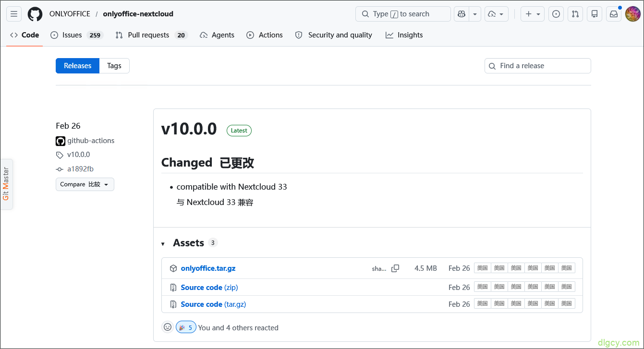
Task: Open the issues circle icon in header
Action: point(556,14)
